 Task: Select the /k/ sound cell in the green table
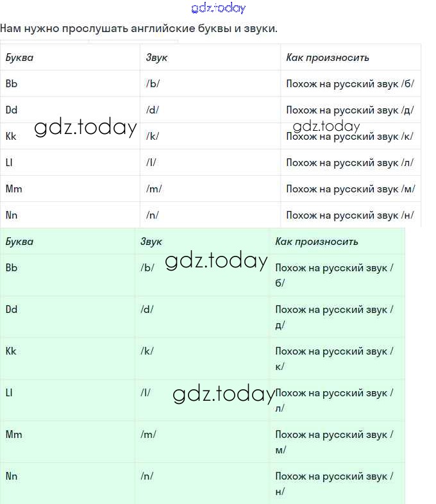pyautogui.click(x=147, y=351)
